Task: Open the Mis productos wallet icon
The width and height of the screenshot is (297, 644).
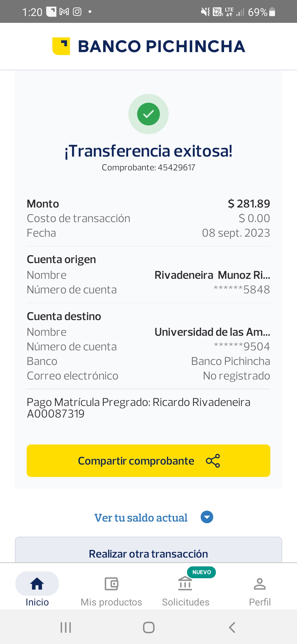Action: pyautogui.click(x=111, y=583)
